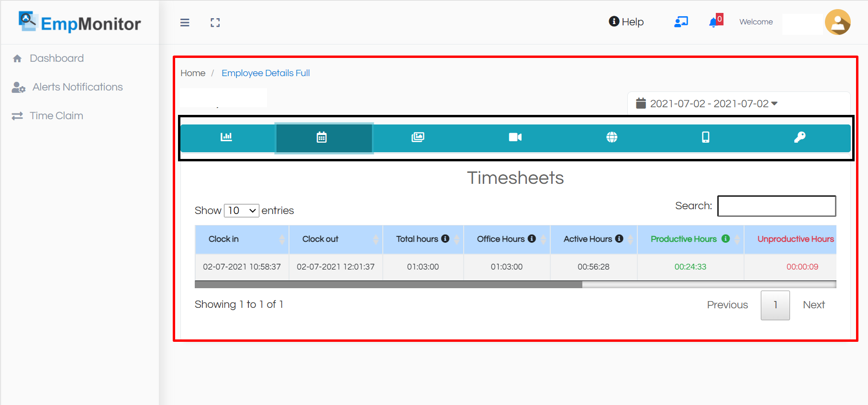
Task: Open the video camera recordings tab
Action: (515, 137)
